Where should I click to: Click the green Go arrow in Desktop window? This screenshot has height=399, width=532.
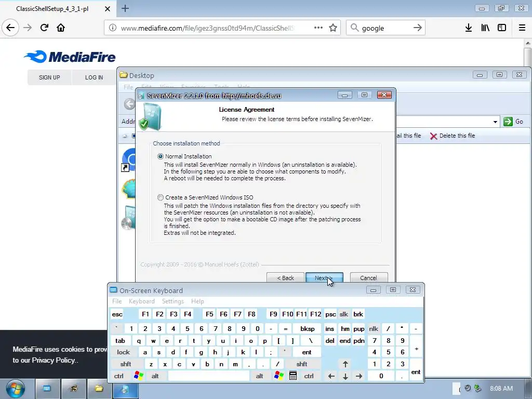pos(508,122)
